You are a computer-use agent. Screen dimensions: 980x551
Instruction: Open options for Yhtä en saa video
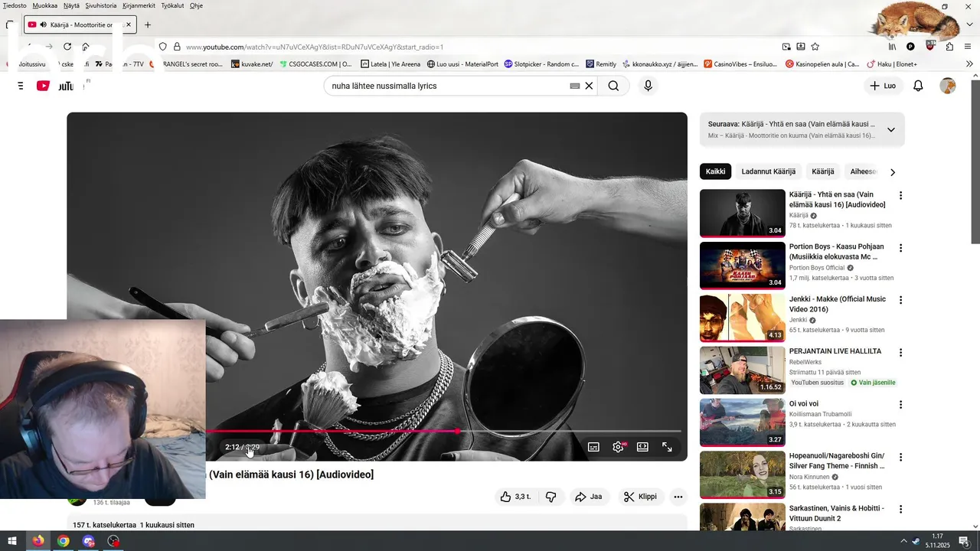pos(900,196)
